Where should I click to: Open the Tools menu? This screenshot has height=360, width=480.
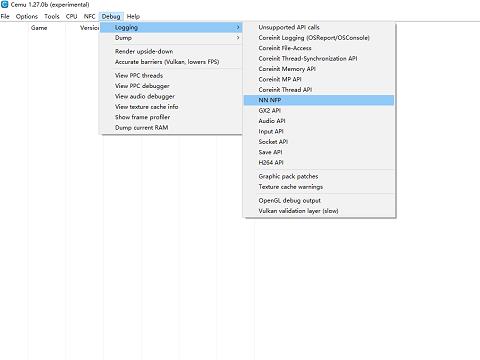[52, 16]
